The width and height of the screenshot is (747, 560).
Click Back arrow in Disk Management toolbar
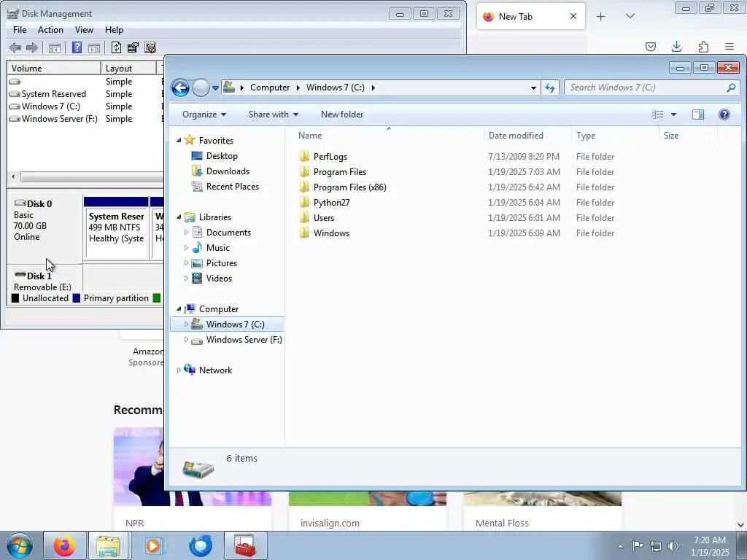(x=15, y=47)
